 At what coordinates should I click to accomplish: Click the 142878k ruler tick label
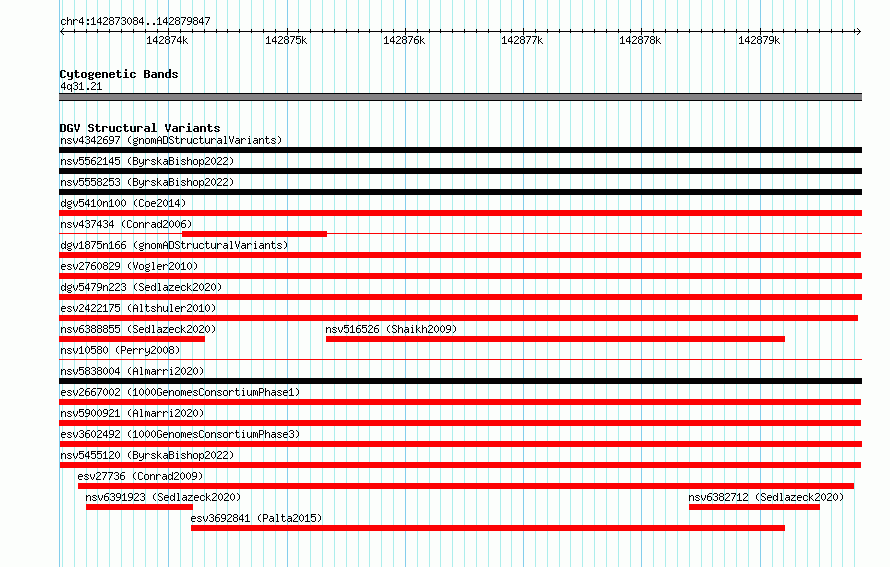[640, 40]
